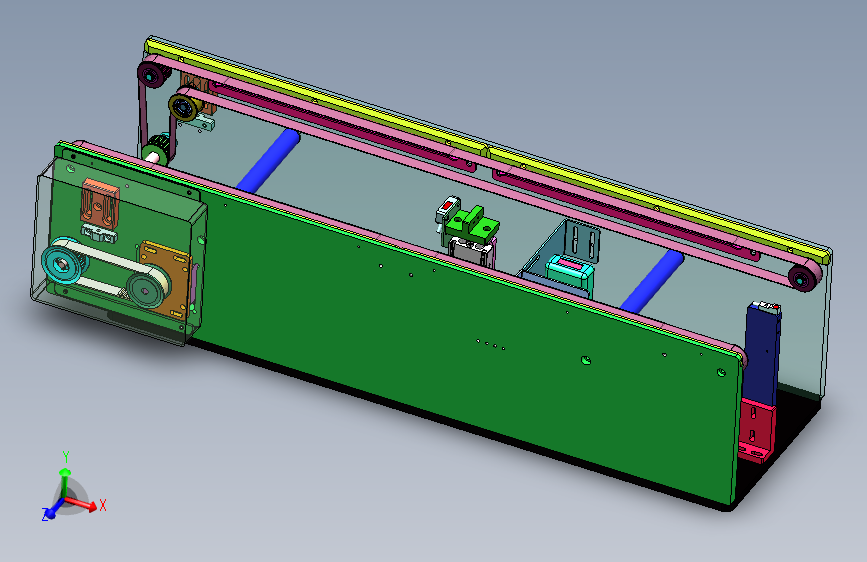
Task: Click the red X axis arrow on triad
Action: 82,503
